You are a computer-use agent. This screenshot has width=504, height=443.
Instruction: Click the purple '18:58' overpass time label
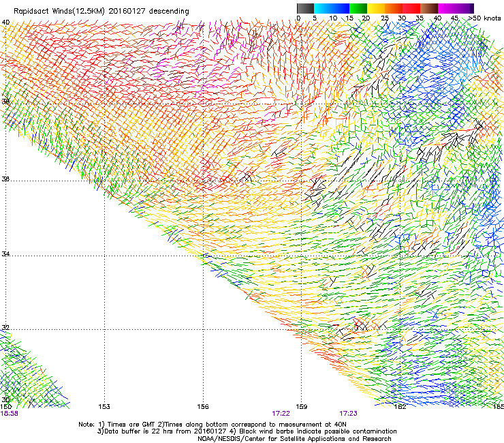[x=9, y=414]
